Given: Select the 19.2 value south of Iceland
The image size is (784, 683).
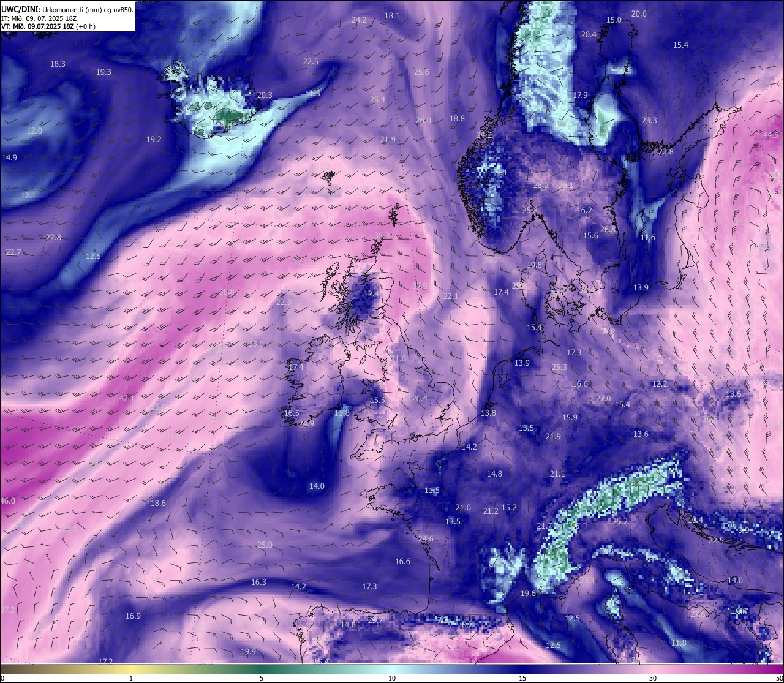Looking at the screenshot, I should (154, 139).
